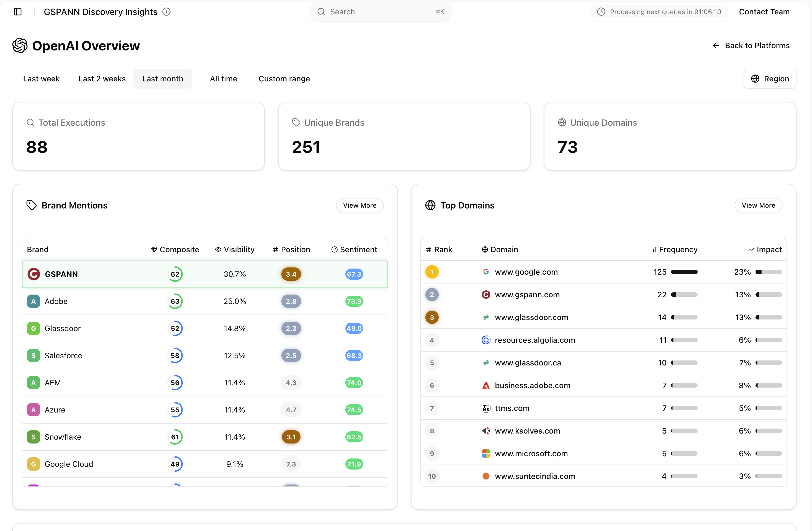Click the OpenAI logo icon
The height and width of the screenshot is (531, 812).
click(20, 45)
